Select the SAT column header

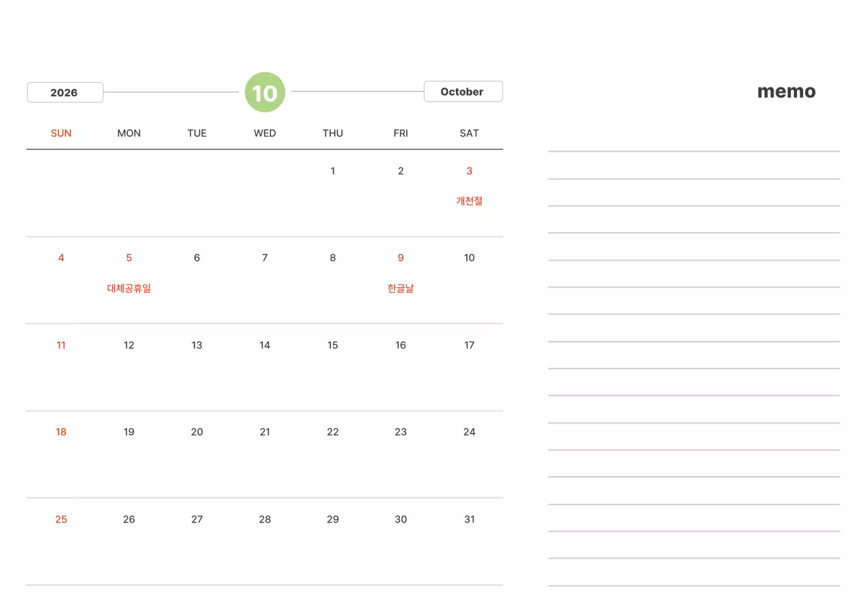click(469, 133)
